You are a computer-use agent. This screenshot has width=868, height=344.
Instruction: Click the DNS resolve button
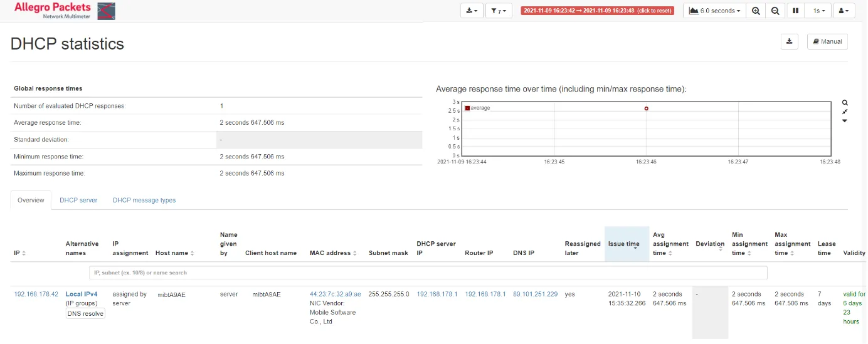coord(86,313)
